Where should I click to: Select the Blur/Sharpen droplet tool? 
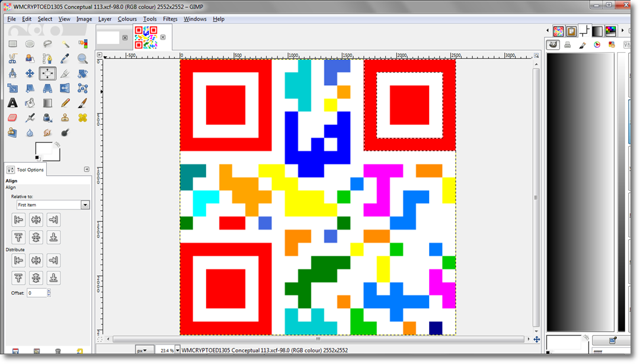pyautogui.click(x=30, y=133)
